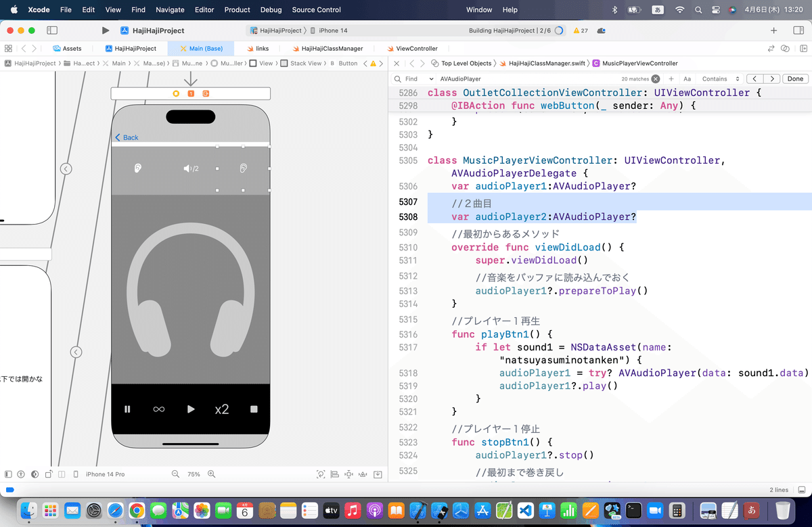812x527 pixels.
Task: Toggle case-sensitive Aa matching
Action: pyautogui.click(x=687, y=79)
